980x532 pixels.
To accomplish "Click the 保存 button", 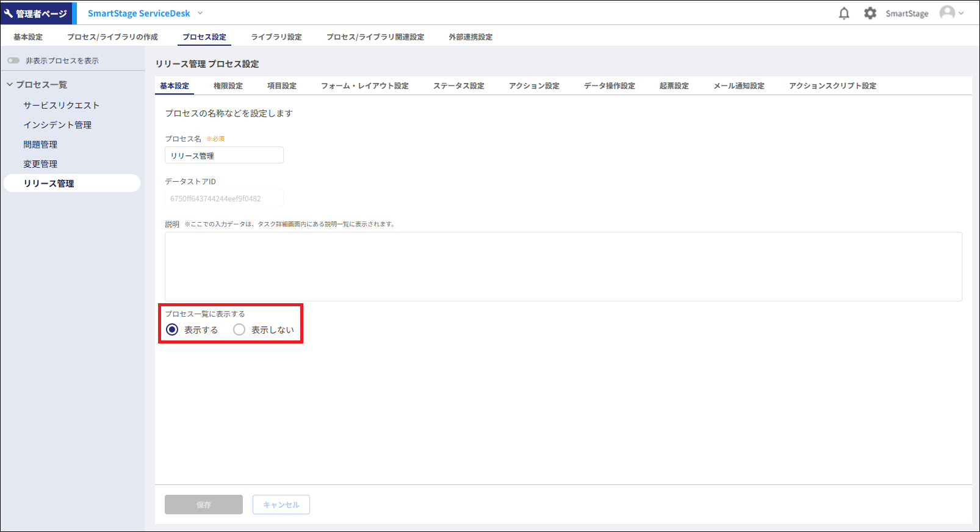I will click(203, 505).
